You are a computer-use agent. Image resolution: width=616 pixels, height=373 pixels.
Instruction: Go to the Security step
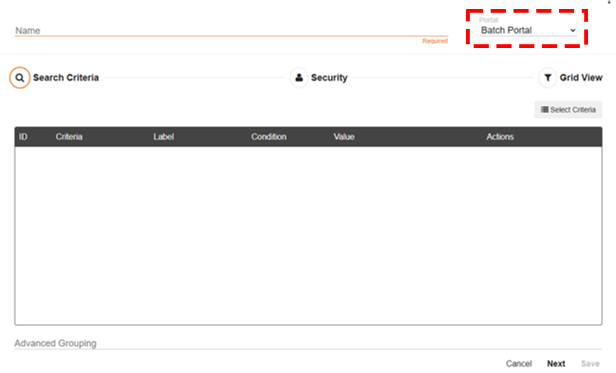coord(329,78)
